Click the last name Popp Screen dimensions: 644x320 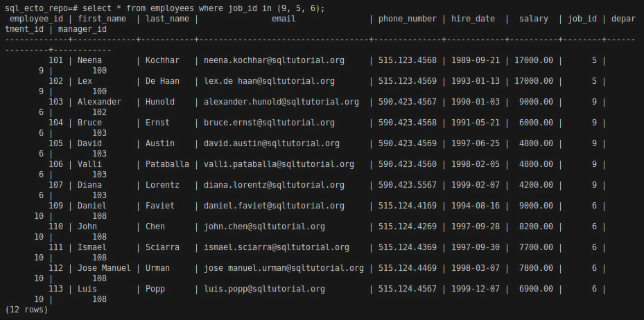pos(155,289)
